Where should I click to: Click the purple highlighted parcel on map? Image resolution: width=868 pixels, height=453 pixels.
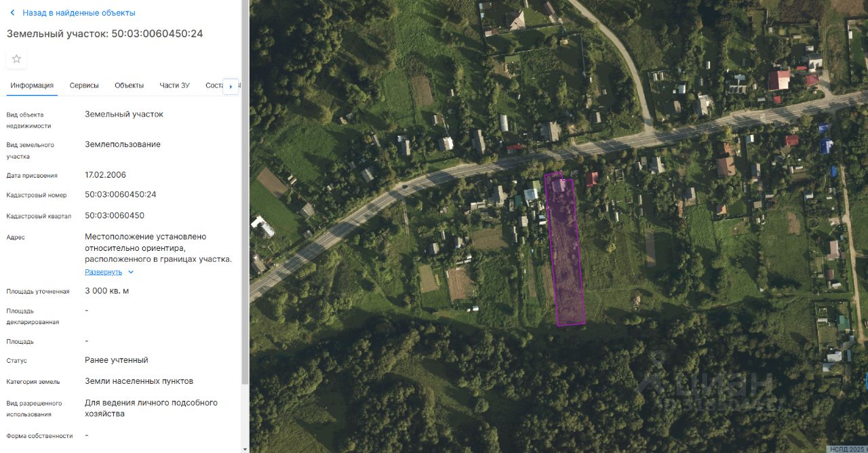(566, 258)
